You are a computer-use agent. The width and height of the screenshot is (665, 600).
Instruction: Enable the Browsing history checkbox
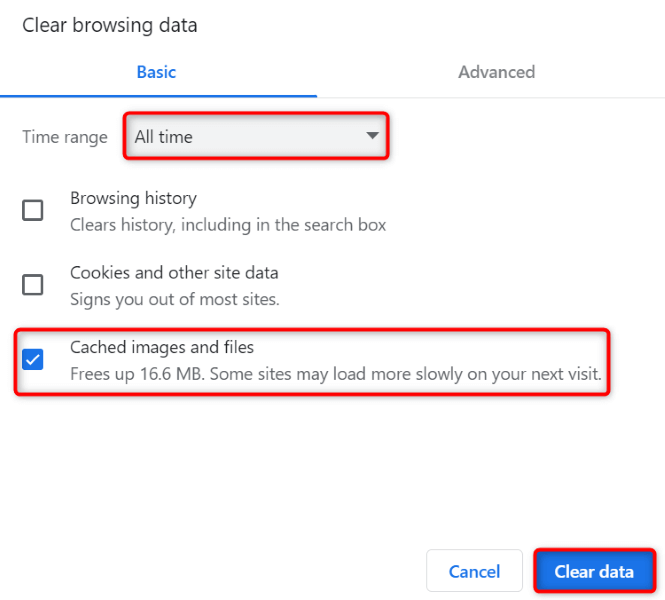point(33,211)
